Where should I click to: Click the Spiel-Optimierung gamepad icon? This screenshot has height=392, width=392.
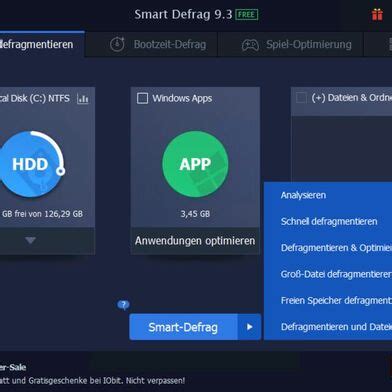(x=250, y=45)
